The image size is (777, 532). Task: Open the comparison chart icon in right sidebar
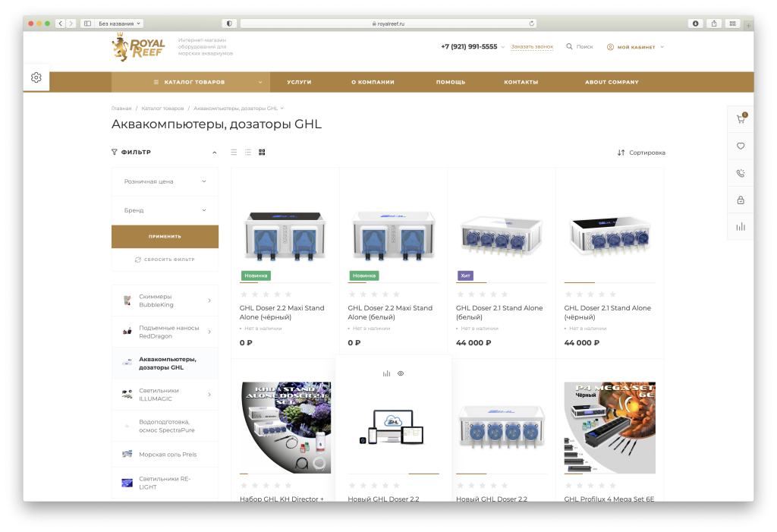tap(741, 227)
